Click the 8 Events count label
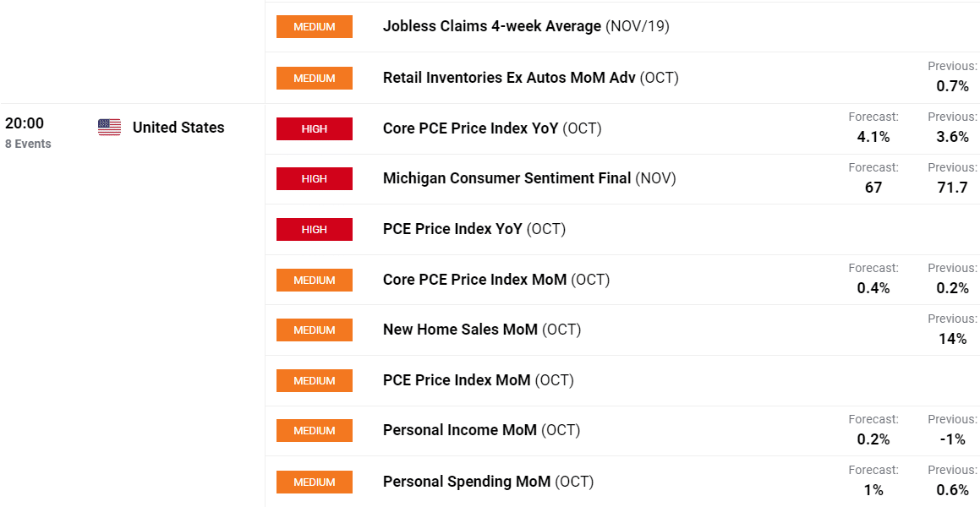This screenshot has width=980, height=507. click(28, 144)
